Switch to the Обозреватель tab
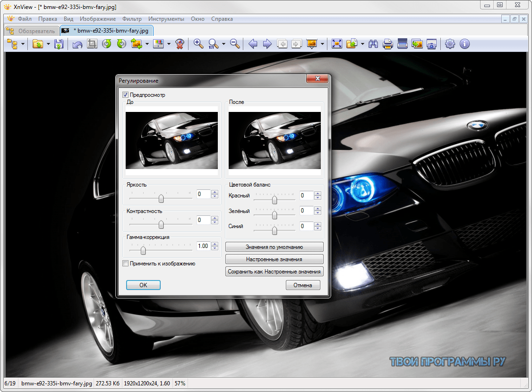This screenshot has height=392, width=532. click(x=32, y=31)
